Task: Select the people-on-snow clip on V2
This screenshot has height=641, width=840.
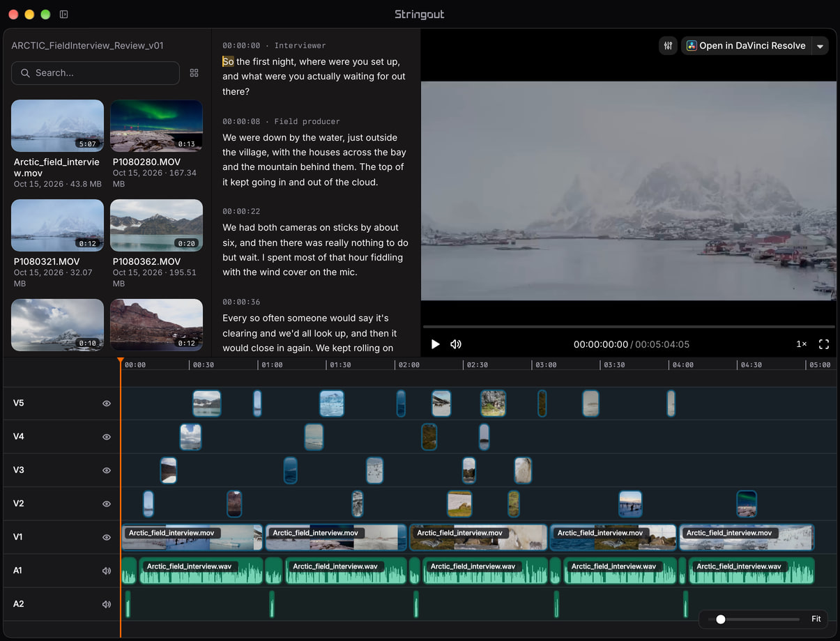Action: (x=630, y=504)
